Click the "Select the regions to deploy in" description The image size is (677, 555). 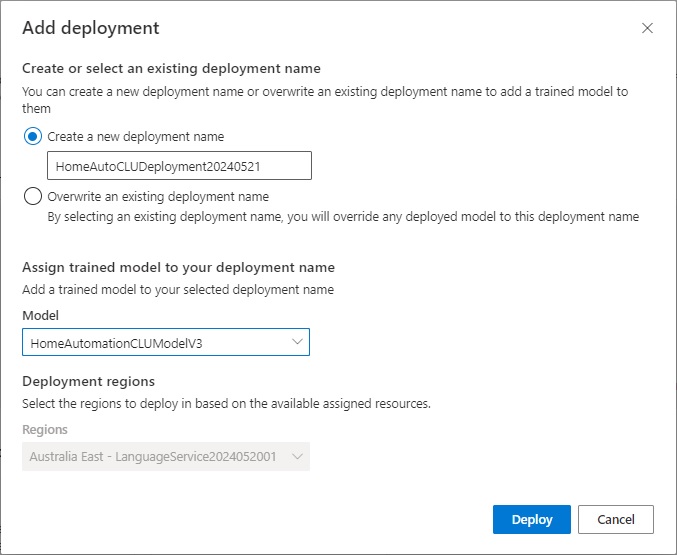[x=225, y=403]
